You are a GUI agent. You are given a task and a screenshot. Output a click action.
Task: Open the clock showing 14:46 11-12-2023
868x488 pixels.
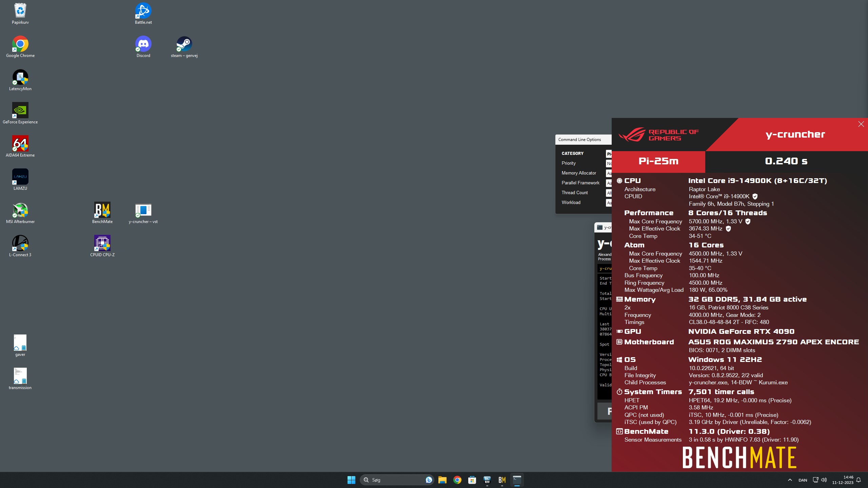pos(843,480)
